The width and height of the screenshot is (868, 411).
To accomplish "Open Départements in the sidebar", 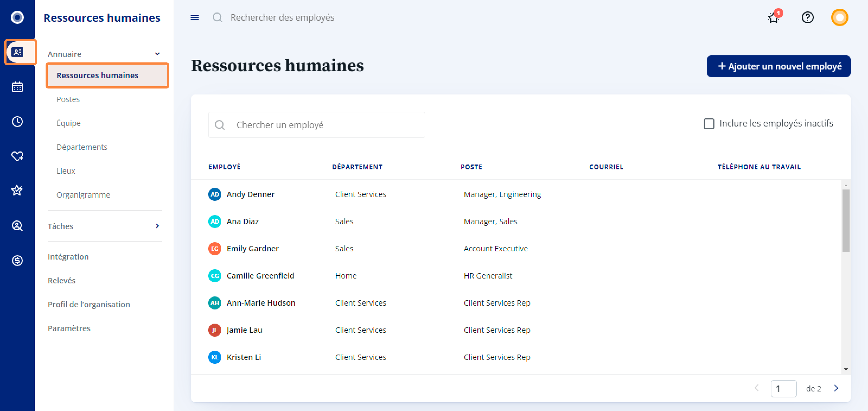I will 82,147.
